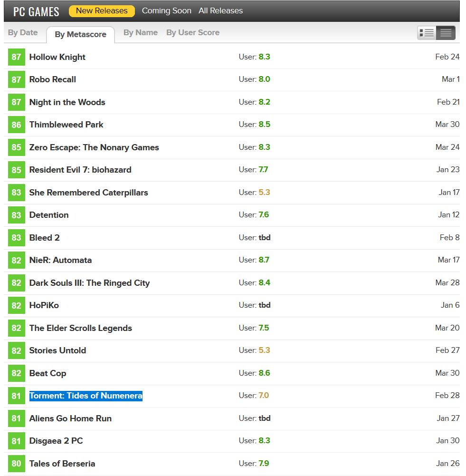Click Tales of Berseria's 80 metascore badge

tap(16, 464)
